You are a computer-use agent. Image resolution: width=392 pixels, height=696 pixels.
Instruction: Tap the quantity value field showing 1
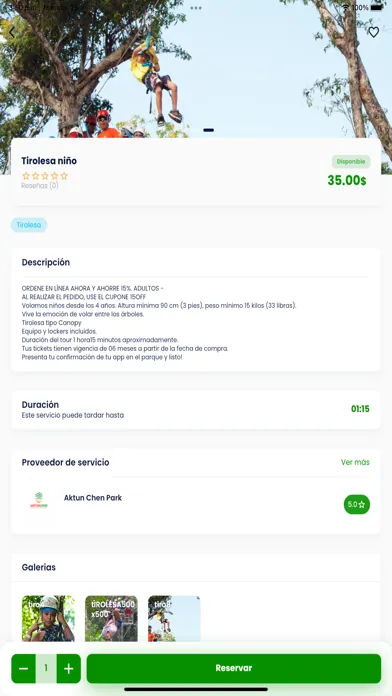(x=46, y=668)
